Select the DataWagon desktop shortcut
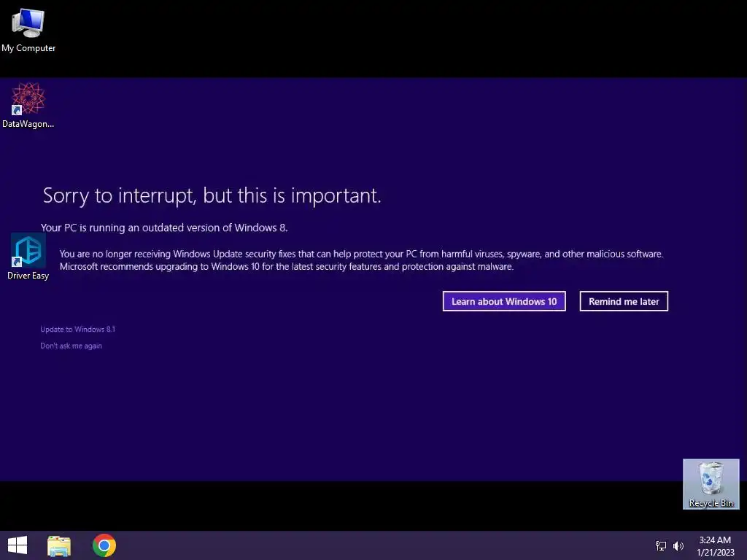 28,105
